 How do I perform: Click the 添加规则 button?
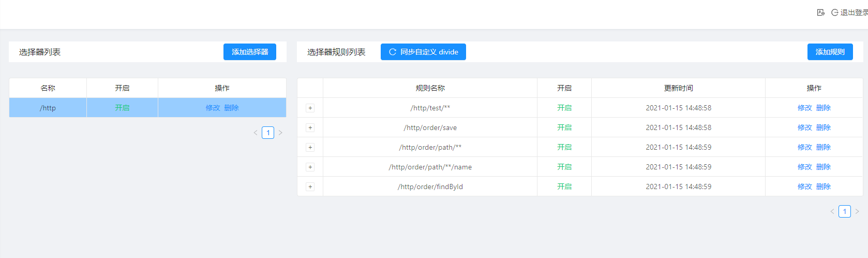[830, 52]
